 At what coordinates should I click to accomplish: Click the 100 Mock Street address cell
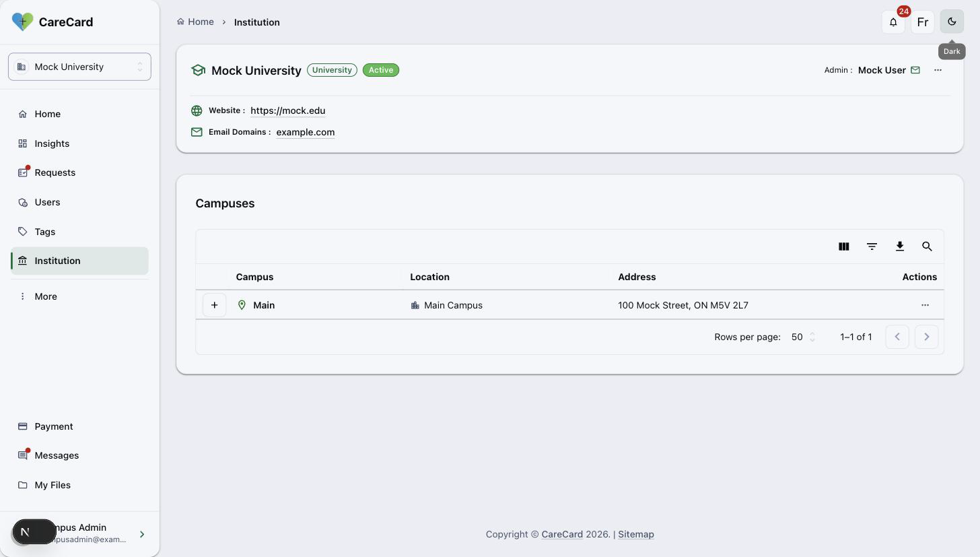click(x=683, y=305)
